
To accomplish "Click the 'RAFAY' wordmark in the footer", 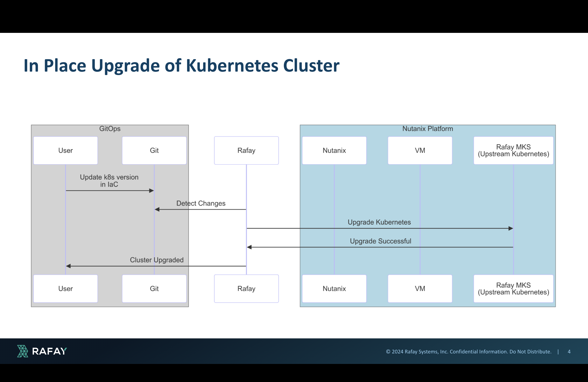I will 49,351.
